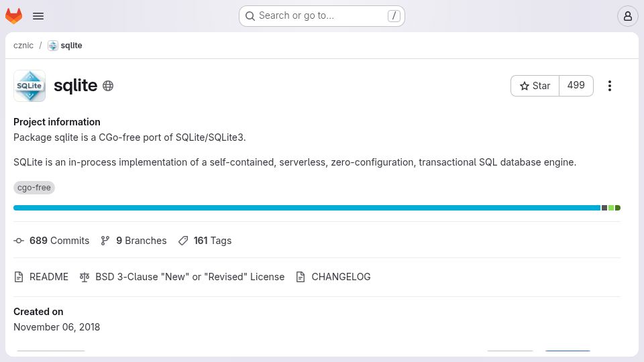Open the cgo-free topic tag
The height and width of the screenshot is (362, 644).
34,188
